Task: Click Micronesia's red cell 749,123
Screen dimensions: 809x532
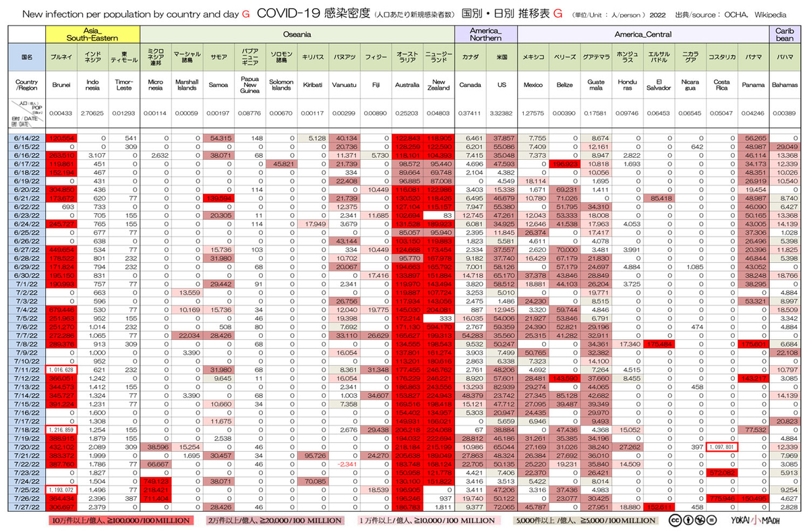Action: click(x=155, y=480)
